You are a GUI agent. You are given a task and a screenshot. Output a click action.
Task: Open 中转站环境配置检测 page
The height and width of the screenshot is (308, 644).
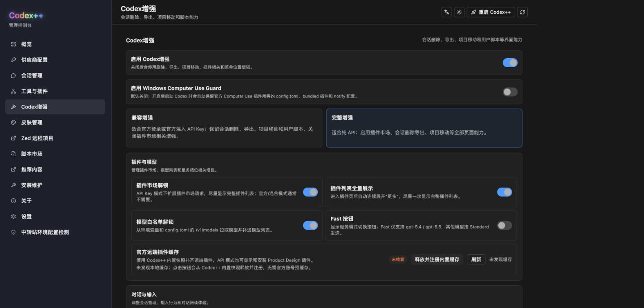click(x=55, y=232)
